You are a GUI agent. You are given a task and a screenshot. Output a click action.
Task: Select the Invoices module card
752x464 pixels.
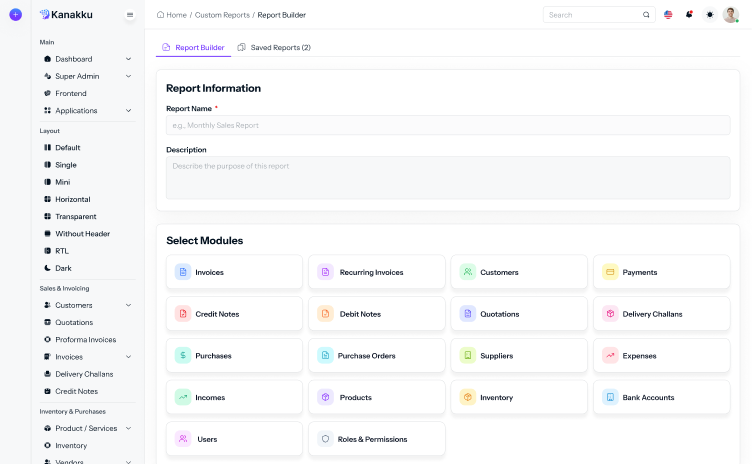pyautogui.click(x=234, y=272)
